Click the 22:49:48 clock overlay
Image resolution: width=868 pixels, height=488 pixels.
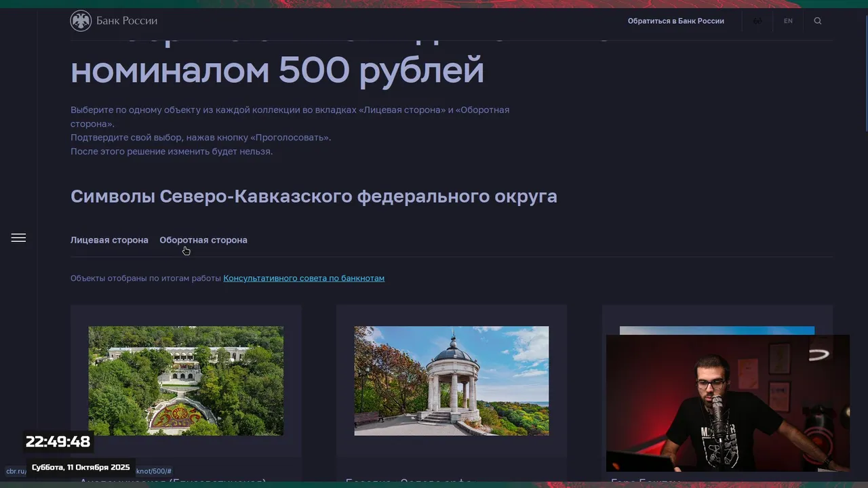point(58,442)
